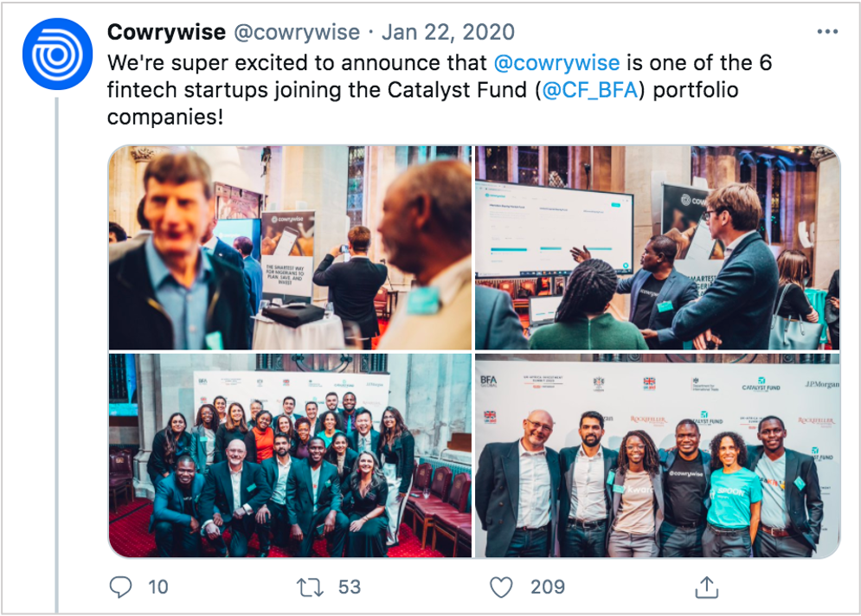The image size is (861, 616).
Task: View the bottom-right six-person group photo
Action: pos(658,456)
